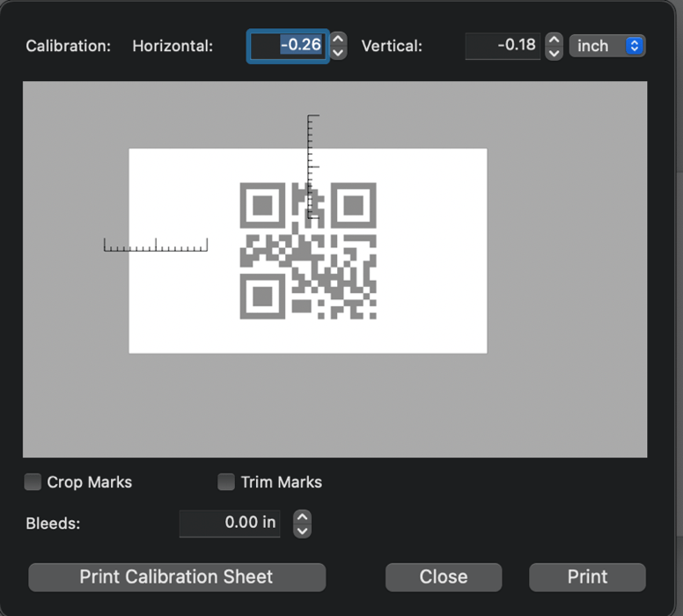Image resolution: width=683 pixels, height=616 pixels.
Task: Decrease Horizontal calibration with down arrow
Action: (x=338, y=53)
